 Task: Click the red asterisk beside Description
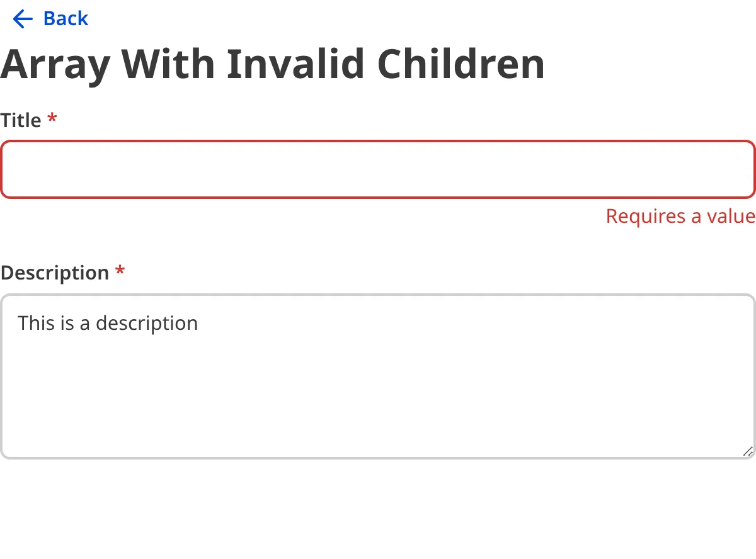click(x=120, y=271)
